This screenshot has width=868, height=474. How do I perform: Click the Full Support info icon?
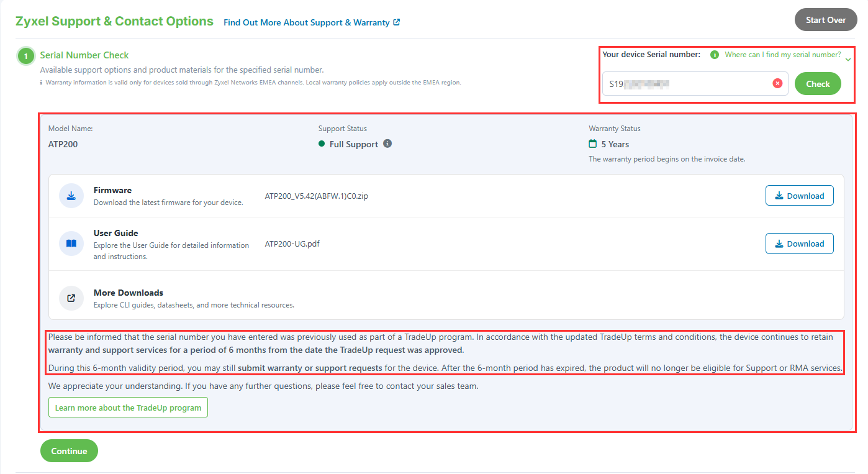pos(387,144)
